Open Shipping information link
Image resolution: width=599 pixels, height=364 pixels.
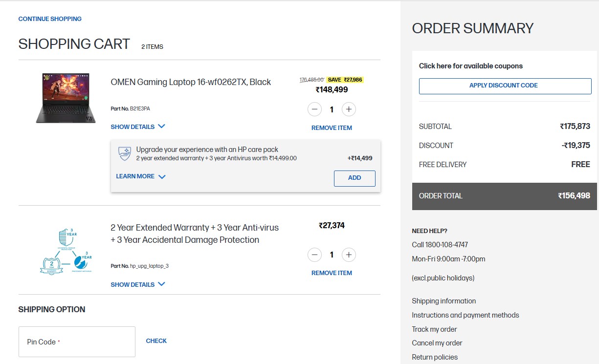point(444,301)
